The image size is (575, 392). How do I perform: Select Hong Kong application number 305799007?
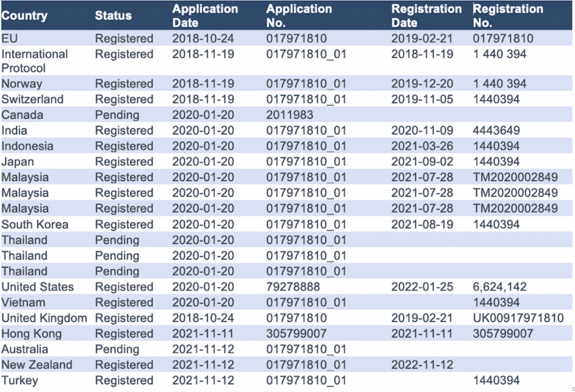[x=296, y=334]
